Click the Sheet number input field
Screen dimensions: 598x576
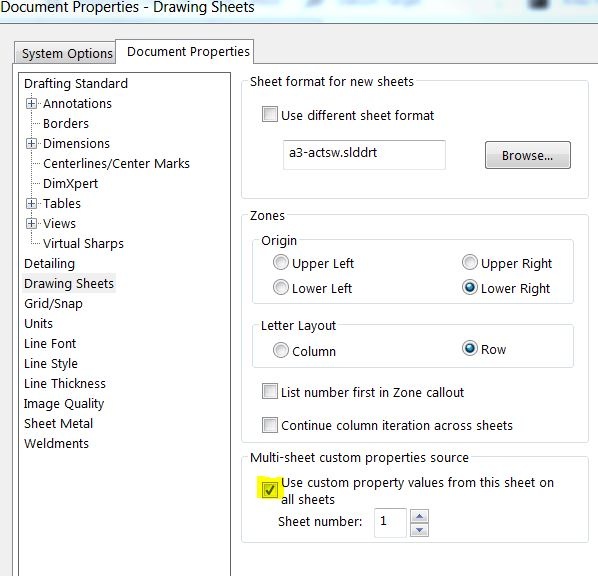390,523
